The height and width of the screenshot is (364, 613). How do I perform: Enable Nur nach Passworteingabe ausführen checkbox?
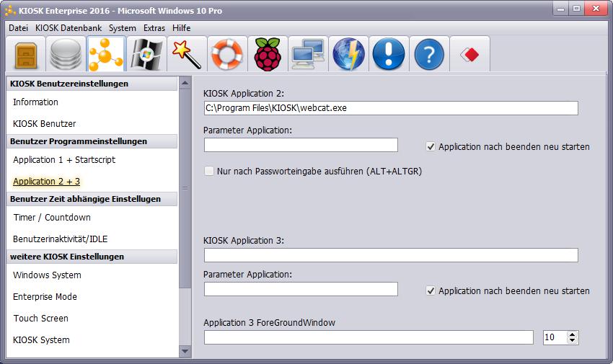(x=209, y=171)
